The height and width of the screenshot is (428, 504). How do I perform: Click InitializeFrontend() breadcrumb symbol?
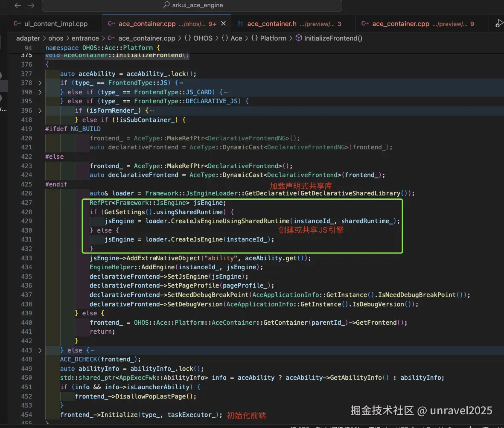tap(333, 38)
